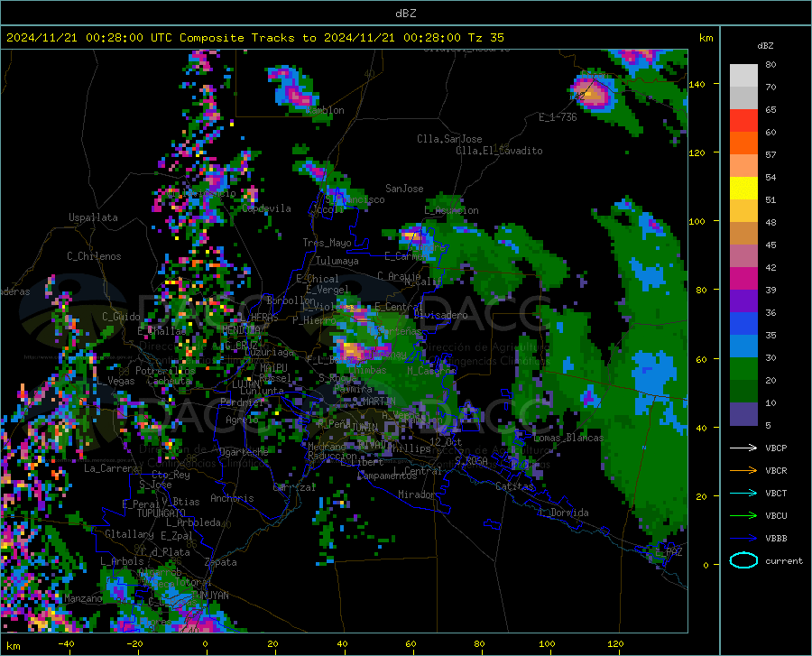Click the Ugarteche label
The width and height of the screenshot is (812, 656).
pos(244,451)
